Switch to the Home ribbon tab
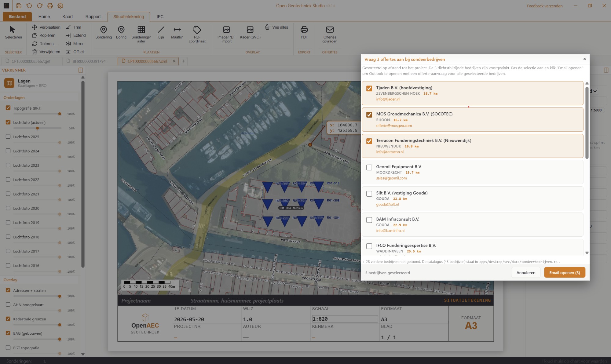The height and width of the screenshot is (364, 611). pos(44,16)
